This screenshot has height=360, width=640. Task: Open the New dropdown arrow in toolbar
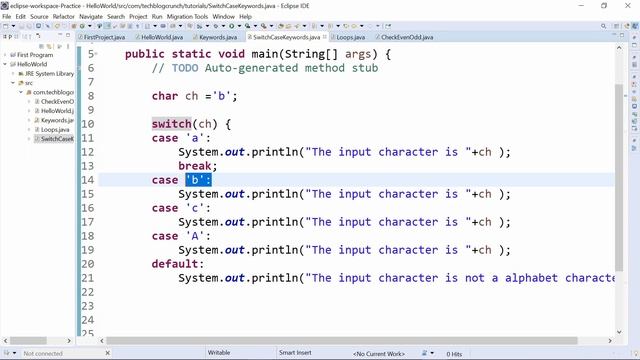point(13,26)
